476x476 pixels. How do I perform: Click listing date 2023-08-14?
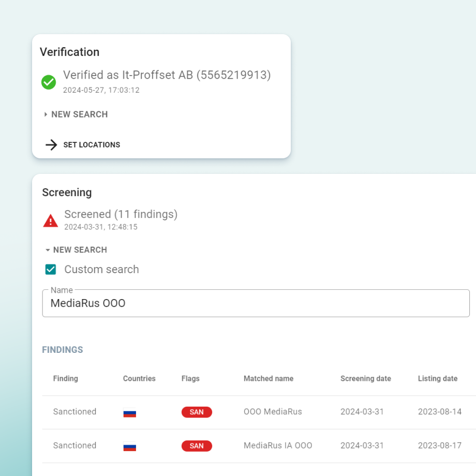440,412
